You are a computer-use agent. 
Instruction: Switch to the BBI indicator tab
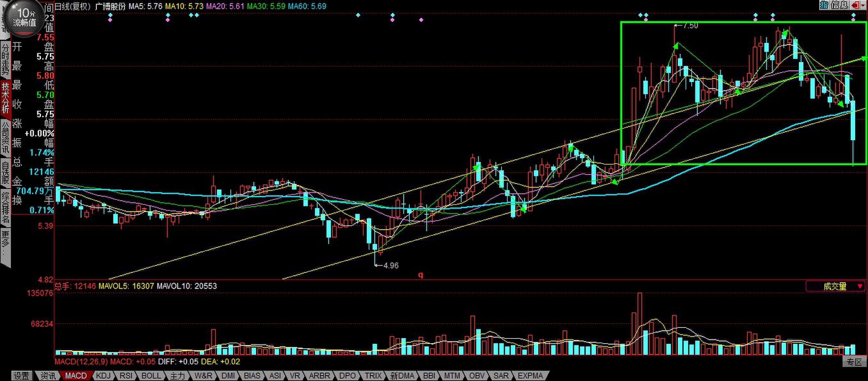coord(429,376)
